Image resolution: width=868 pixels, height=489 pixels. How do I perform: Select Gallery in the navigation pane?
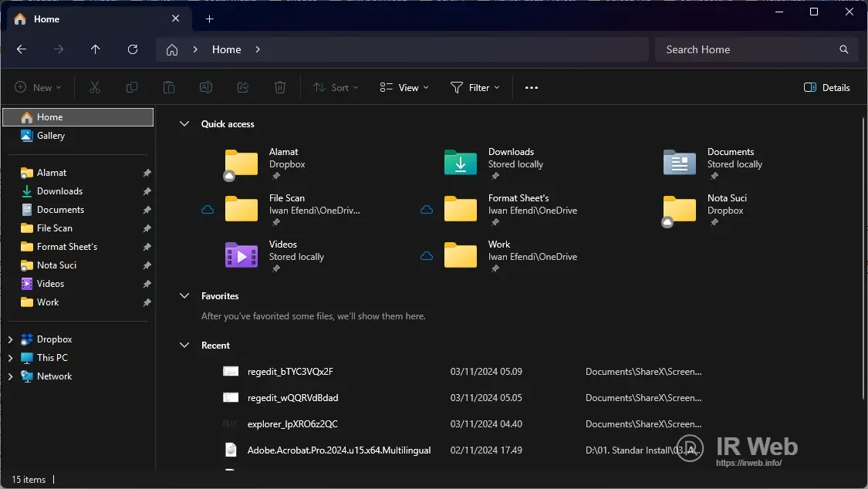(51, 136)
